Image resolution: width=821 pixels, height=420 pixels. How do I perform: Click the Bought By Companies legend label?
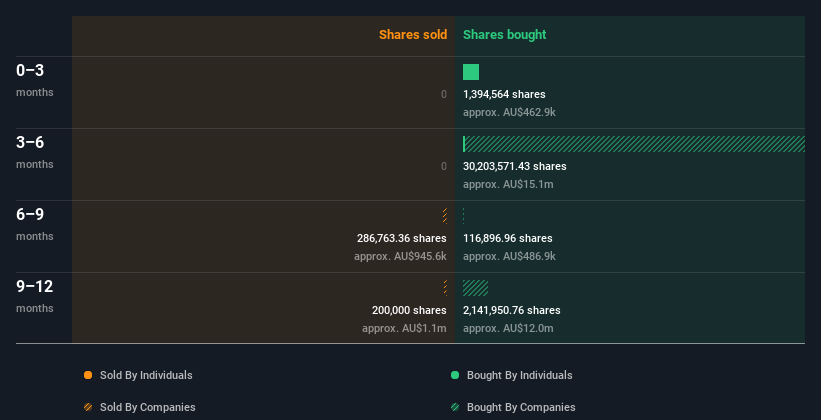[521, 407]
